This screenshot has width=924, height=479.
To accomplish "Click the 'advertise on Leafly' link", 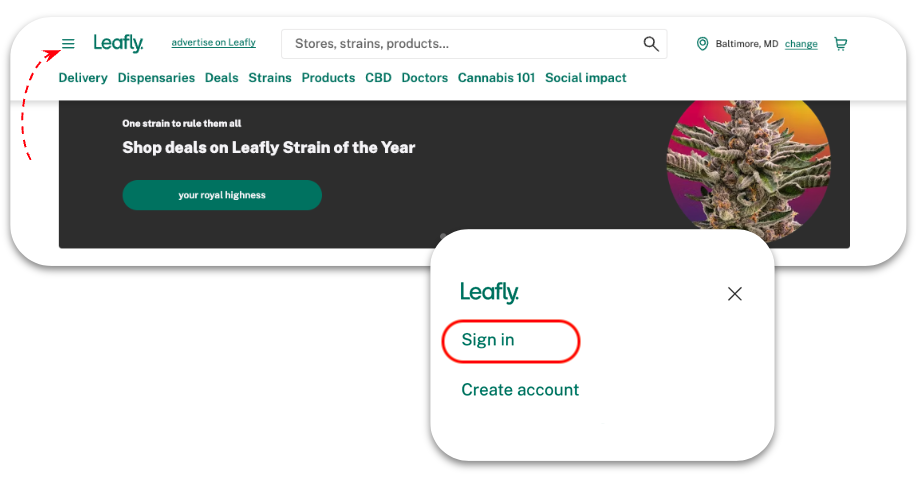I will pyautogui.click(x=213, y=42).
